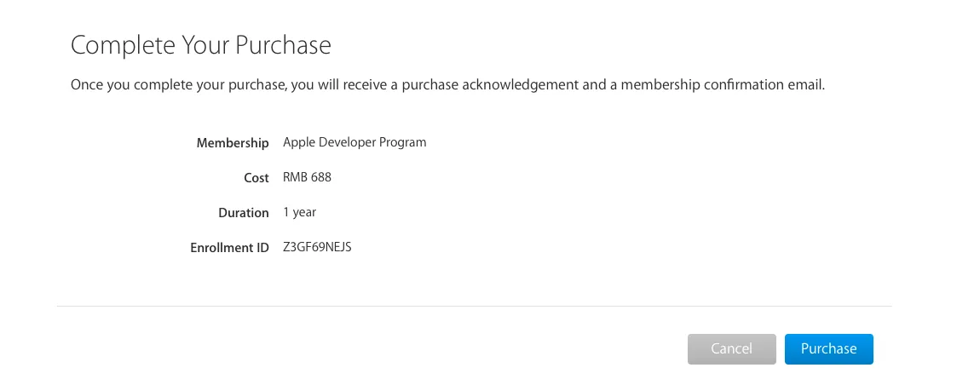Click the Enrollment ID field label
Screen dimensions: 980x385
tap(229, 248)
